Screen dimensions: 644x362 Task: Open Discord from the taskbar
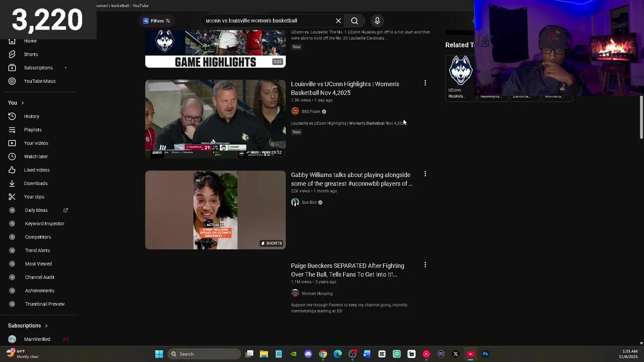(308, 354)
